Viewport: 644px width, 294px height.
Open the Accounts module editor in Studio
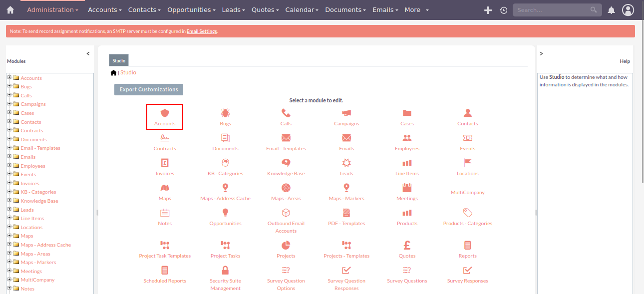[165, 116]
